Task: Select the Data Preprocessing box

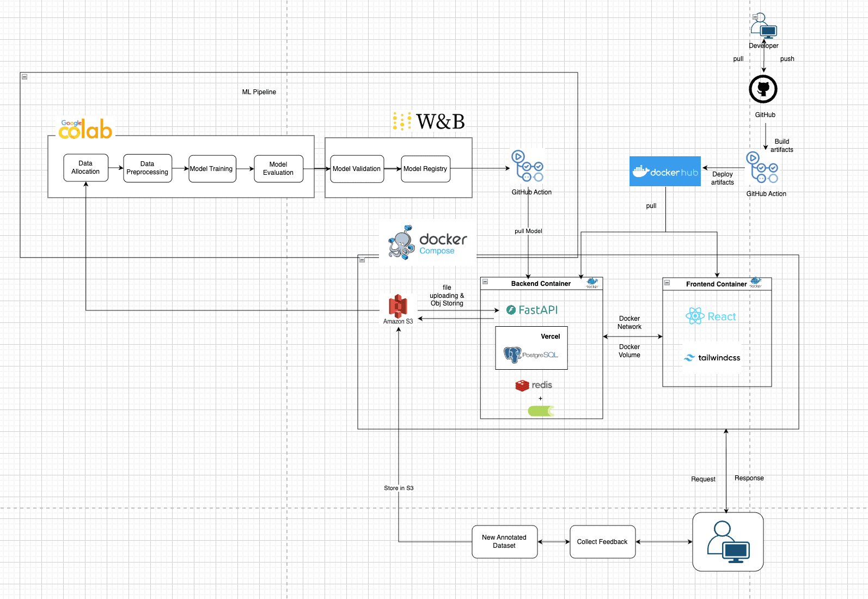Action: point(148,168)
